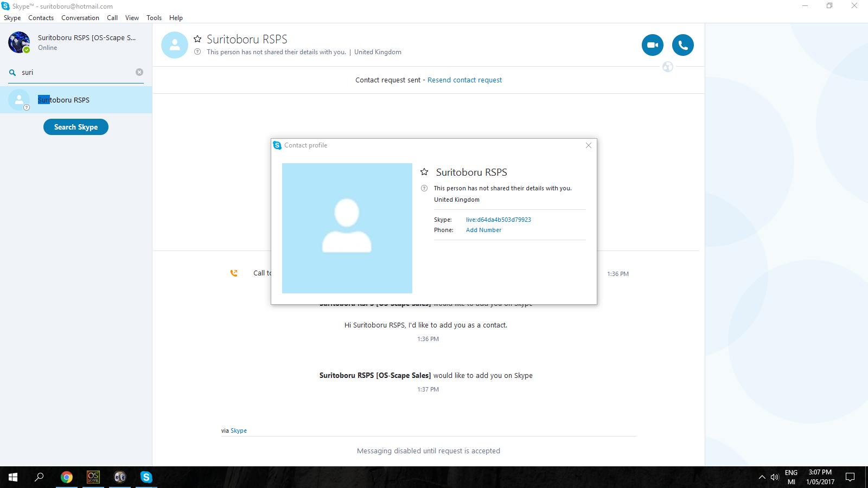
Task: Clear the search field text
Action: click(x=139, y=72)
